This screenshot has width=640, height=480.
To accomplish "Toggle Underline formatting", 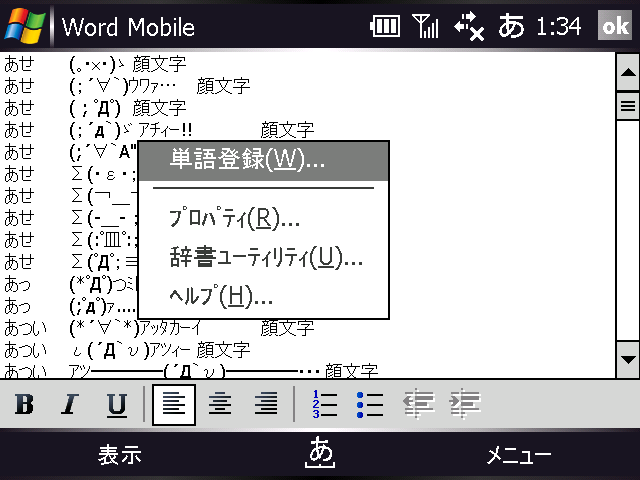I will tap(117, 405).
